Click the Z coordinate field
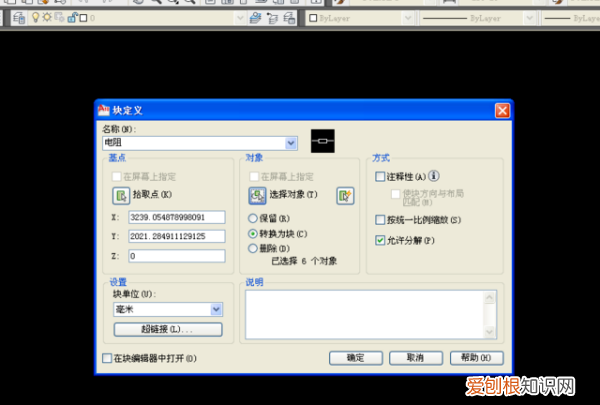The height and width of the screenshot is (405, 600). coord(177,256)
